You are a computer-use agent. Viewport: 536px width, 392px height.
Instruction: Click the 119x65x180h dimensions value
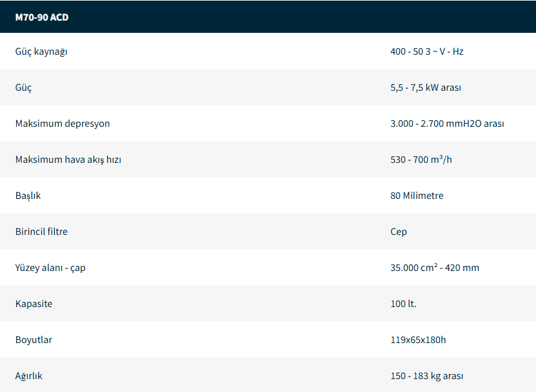tap(417, 340)
